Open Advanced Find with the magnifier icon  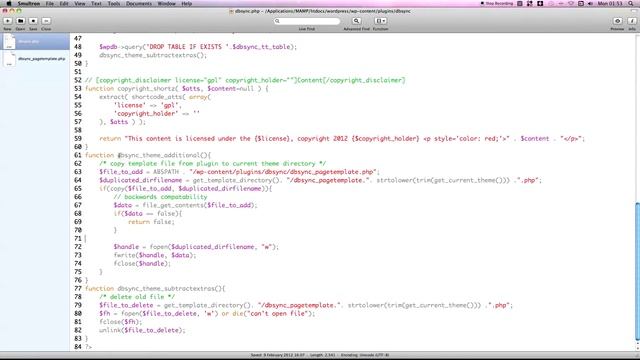pyautogui.click(x=356, y=21)
